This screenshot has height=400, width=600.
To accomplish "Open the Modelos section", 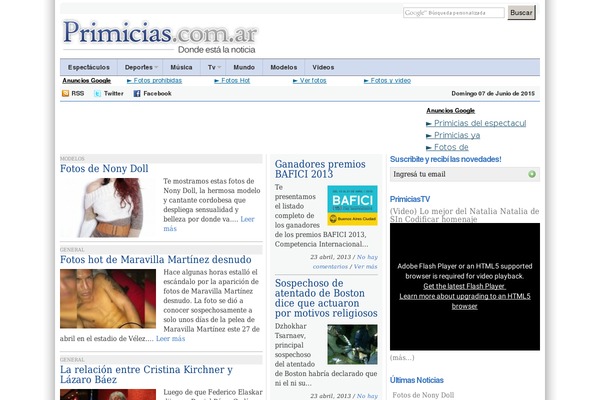I will point(284,67).
